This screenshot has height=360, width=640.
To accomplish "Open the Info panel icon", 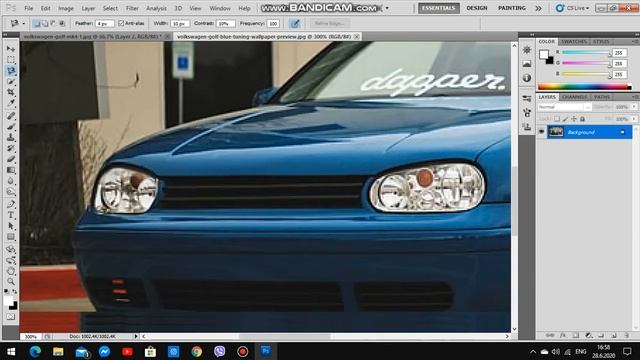I will 527,78.
